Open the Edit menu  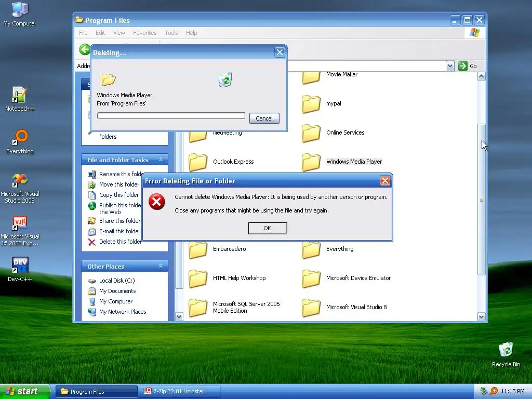100,33
